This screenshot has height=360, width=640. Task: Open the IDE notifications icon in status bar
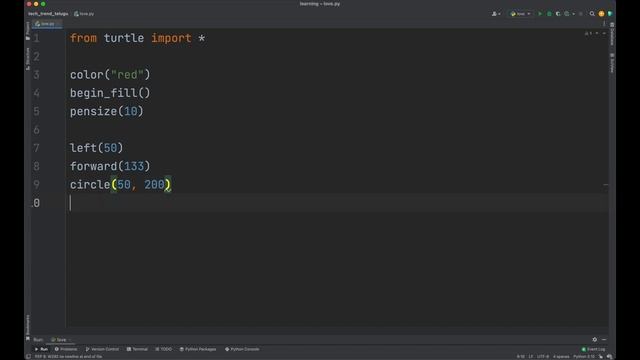tap(609, 357)
